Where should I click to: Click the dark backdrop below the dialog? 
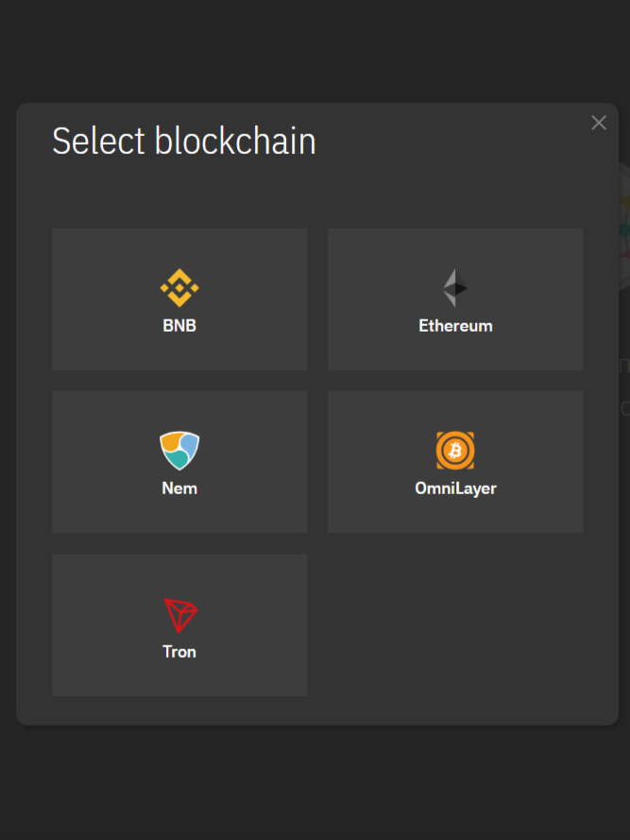pyautogui.click(x=315, y=784)
